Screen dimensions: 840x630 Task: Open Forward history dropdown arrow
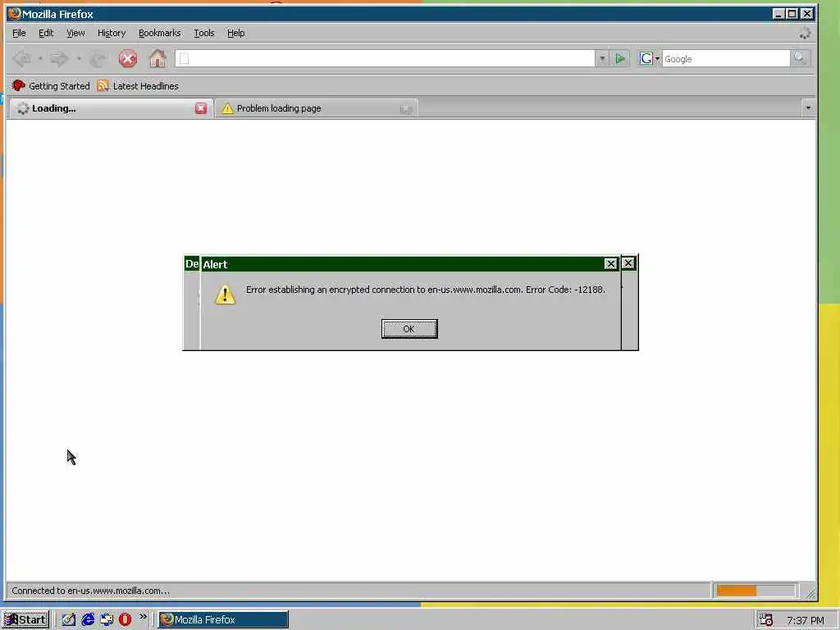click(x=79, y=58)
